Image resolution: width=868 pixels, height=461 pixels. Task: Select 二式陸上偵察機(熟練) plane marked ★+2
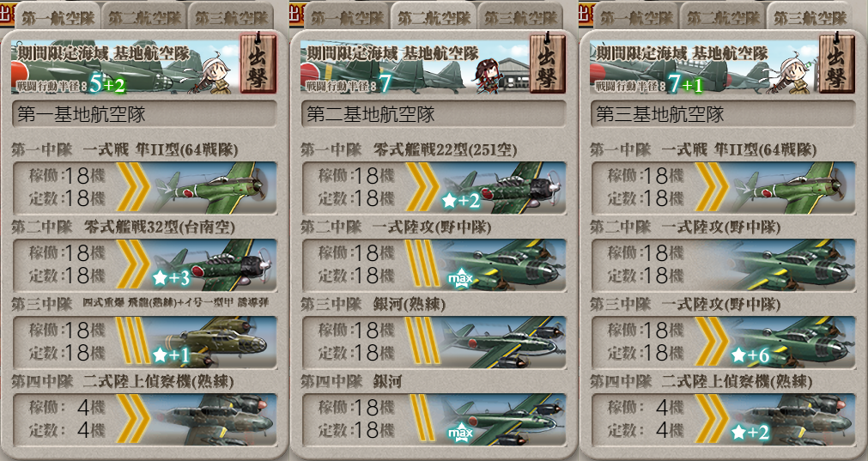(791, 419)
